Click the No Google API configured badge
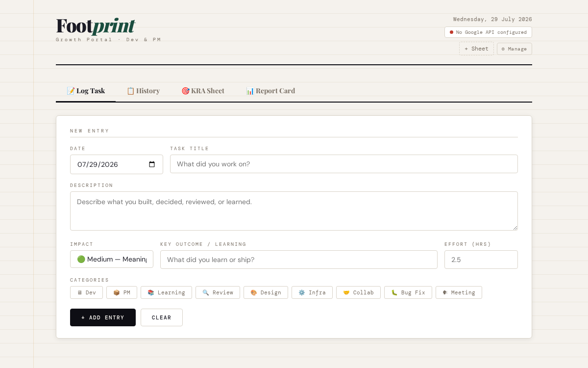The height and width of the screenshot is (368, 588). [x=488, y=32]
